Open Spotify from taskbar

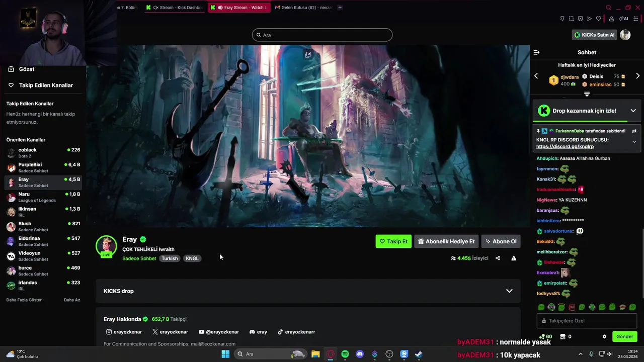pos(345,354)
